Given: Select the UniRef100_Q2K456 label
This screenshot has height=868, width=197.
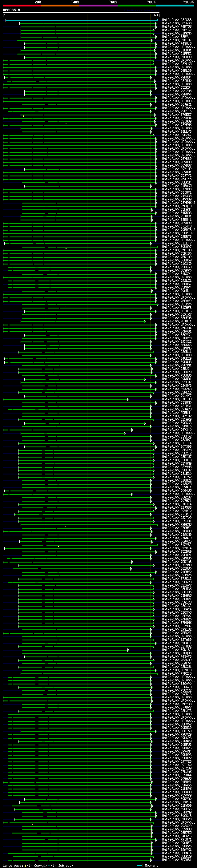Looking at the screenshot, I should 177,785.
